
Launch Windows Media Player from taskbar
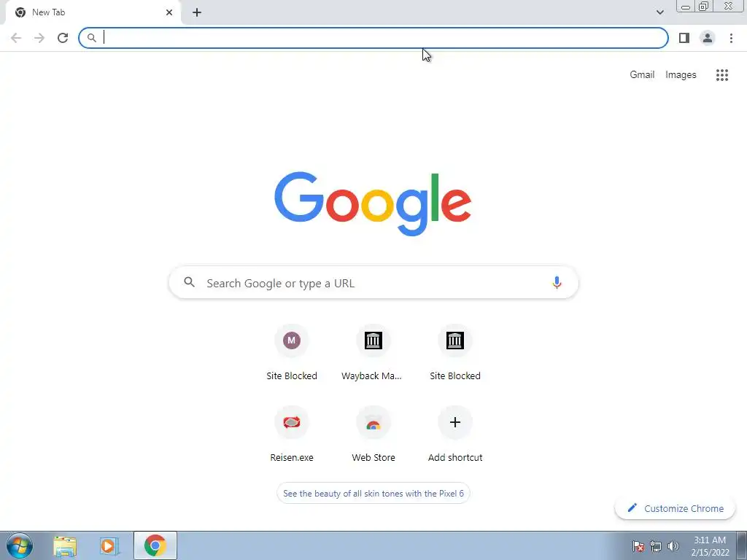[109, 545]
